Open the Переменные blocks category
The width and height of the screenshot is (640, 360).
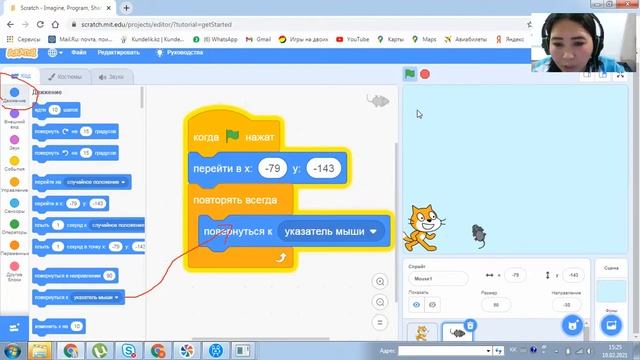point(14,248)
